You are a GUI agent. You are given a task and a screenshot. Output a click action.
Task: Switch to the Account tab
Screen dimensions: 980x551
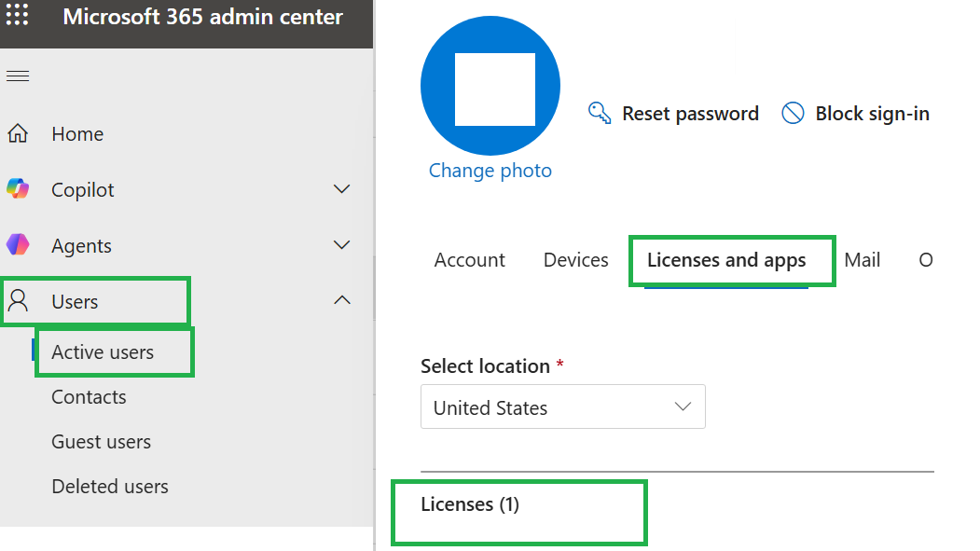tap(469, 260)
